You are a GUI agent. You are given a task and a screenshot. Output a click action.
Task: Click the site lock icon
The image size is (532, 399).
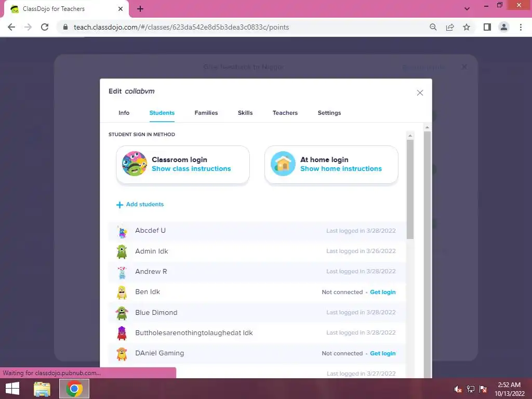65,27
